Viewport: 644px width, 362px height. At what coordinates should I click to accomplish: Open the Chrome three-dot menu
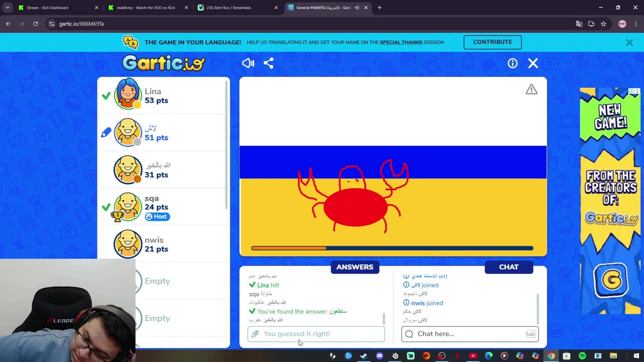pos(636,24)
